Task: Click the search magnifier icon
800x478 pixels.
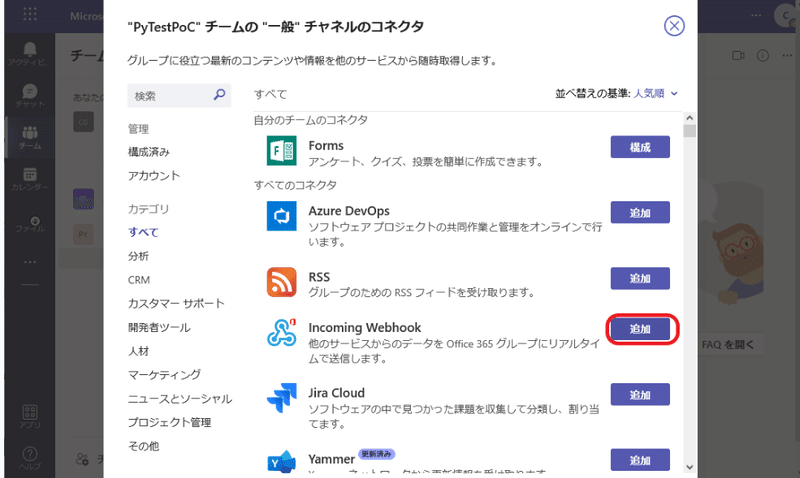Action: 219,94
